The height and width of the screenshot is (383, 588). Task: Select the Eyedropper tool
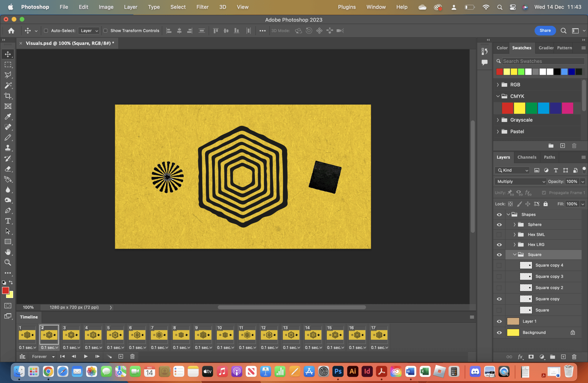[8, 117]
